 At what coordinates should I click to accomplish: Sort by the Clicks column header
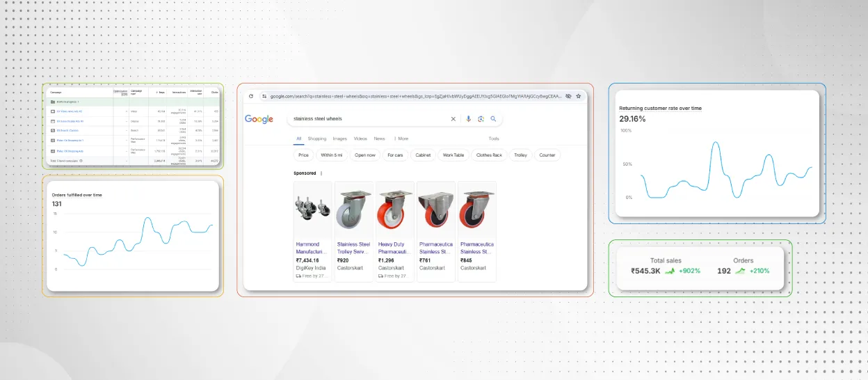pos(215,93)
